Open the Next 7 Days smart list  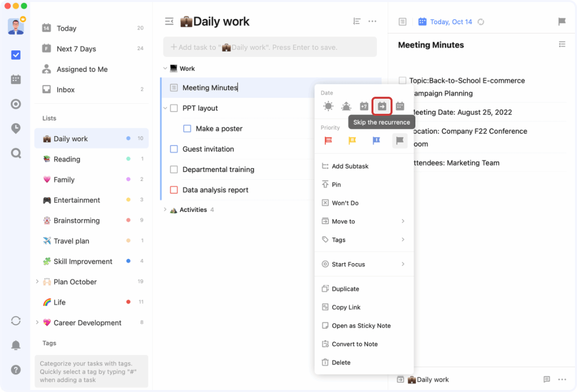(x=76, y=49)
